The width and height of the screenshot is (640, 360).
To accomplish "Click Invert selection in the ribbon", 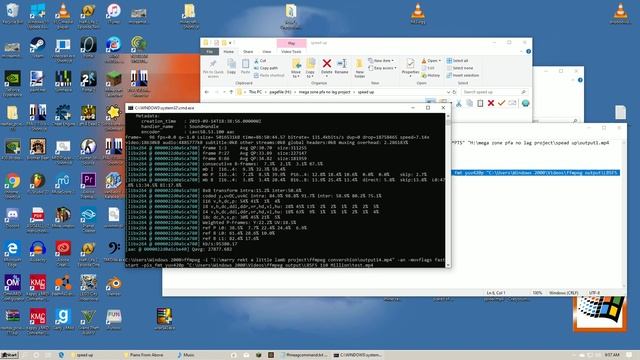I will pyautogui.click(x=462, y=76).
